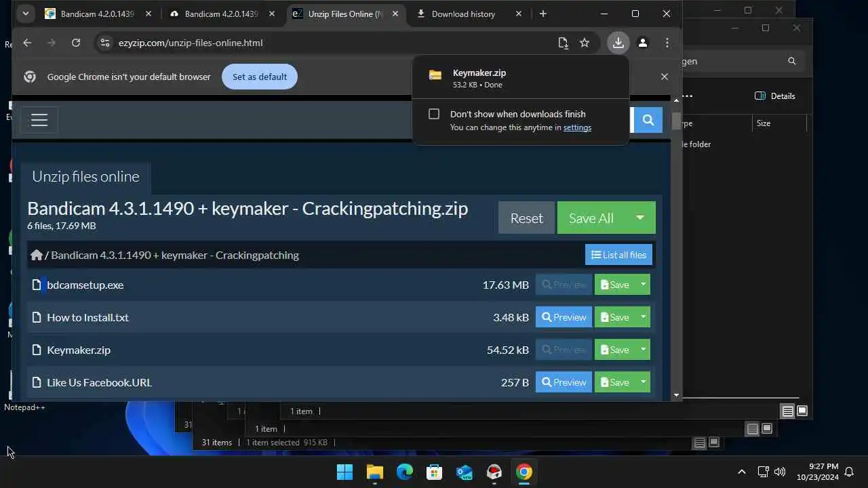Click the ezyzip.com address bar URL
This screenshot has width=868, height=488.
(x=191, y=43)
